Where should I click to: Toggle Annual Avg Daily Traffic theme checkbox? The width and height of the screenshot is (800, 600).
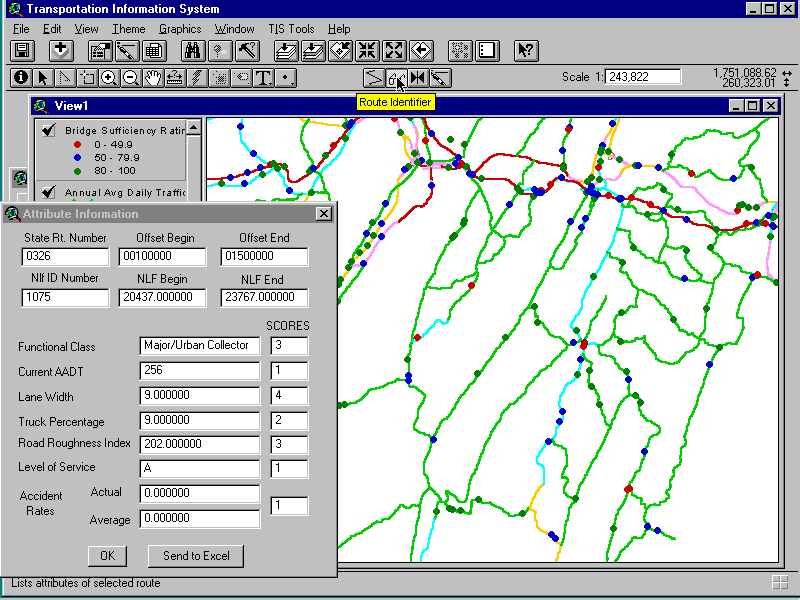(48, 191)
